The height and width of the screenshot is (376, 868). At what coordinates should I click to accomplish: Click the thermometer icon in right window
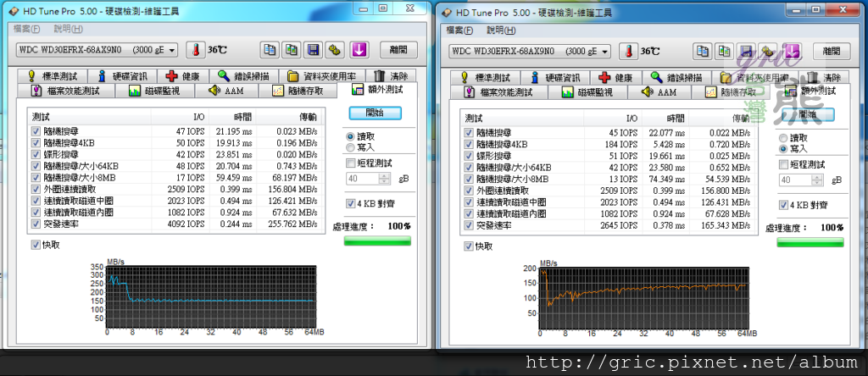[x=628, y=52]
